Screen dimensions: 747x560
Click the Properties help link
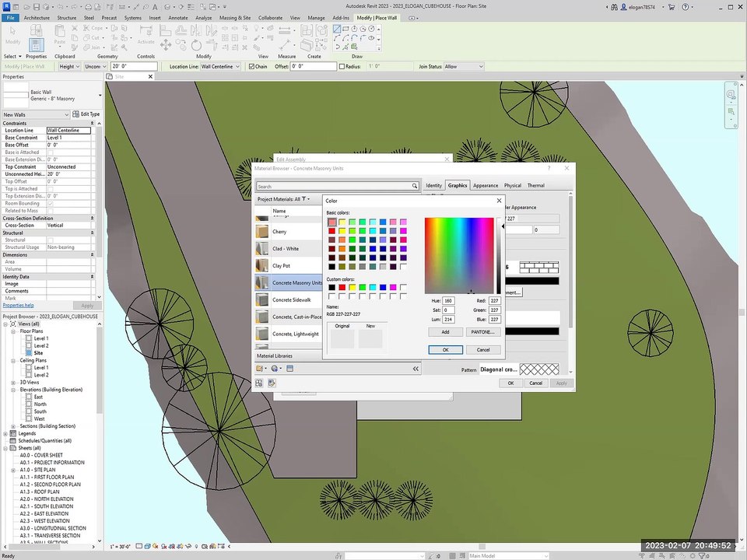(x=18, y=305)
